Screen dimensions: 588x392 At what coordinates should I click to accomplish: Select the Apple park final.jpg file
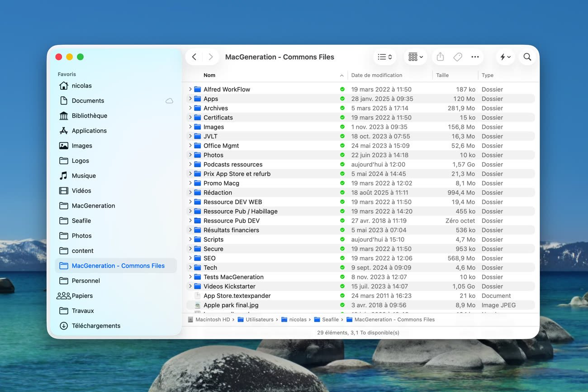(x=231, y=305)
